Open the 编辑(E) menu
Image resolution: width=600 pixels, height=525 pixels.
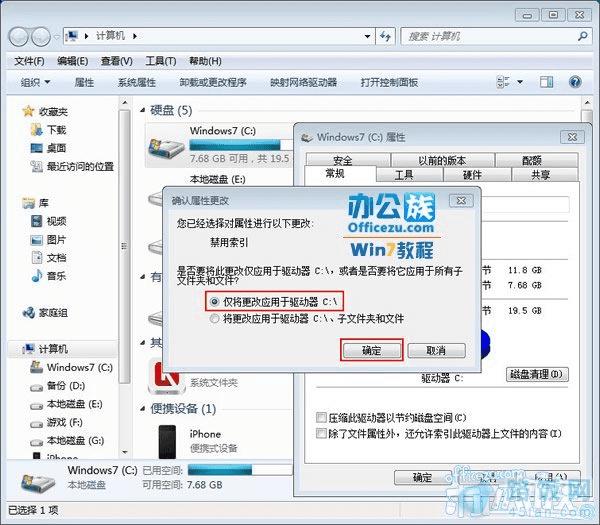pos(73,61)
